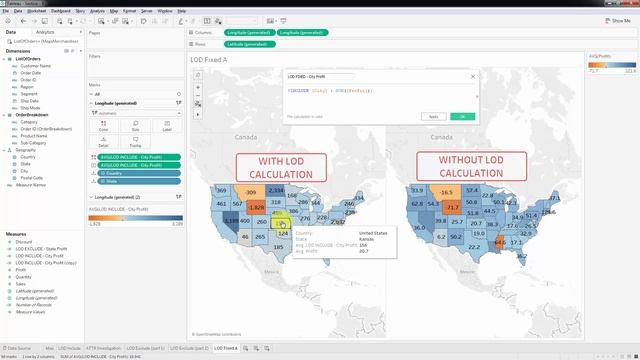640x360 pixels.
Task: Click the calculation formula text area
Action: 380,98
